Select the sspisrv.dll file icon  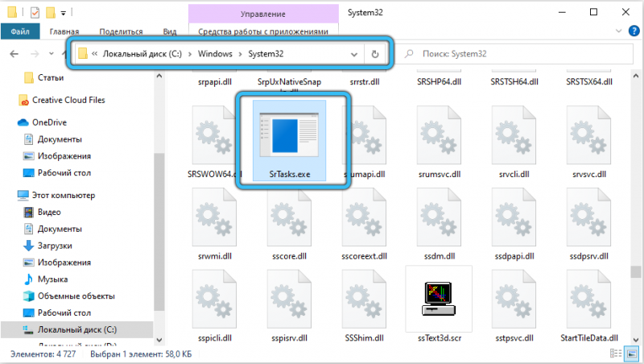click(x=289, y=299)
